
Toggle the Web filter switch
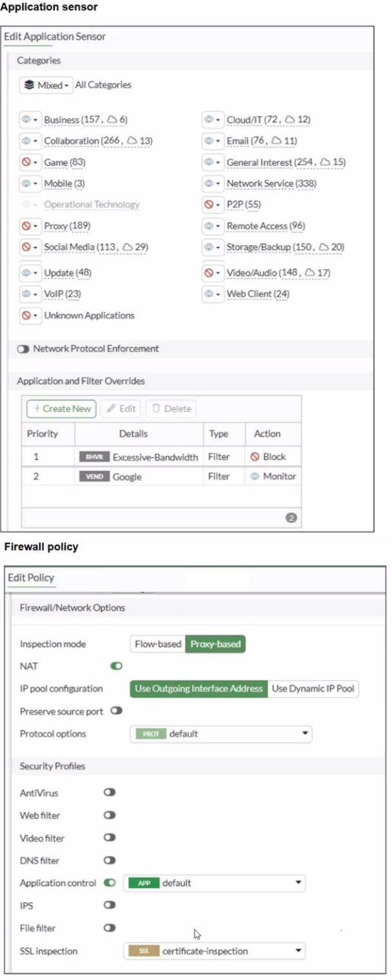coord(109,815)
